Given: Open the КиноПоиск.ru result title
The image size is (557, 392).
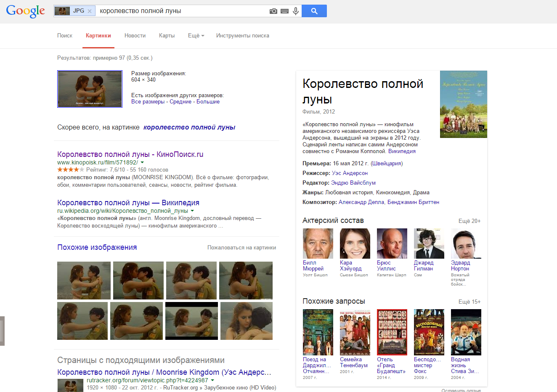Looking at the screenshot, I should tap(130, 154).
